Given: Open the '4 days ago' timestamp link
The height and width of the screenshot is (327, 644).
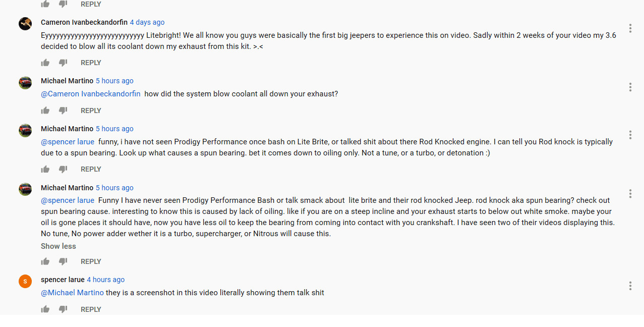Looking at the screenshot, I should click(147, 22).
